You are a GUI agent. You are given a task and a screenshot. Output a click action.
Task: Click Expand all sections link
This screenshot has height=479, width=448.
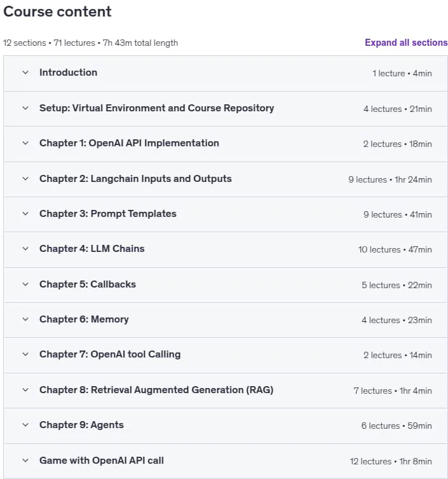pyautogui.click(x=406, y=43)
